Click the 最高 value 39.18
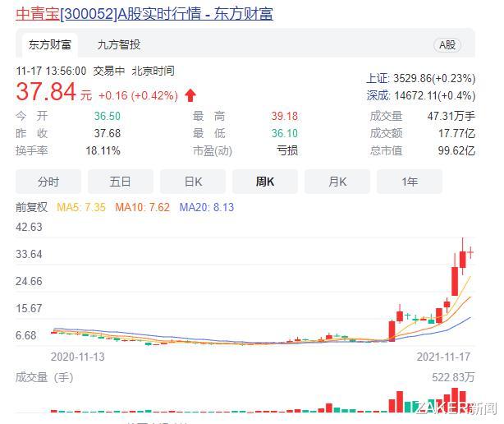This screenshot has width=504, height=424. coord(285,116)
